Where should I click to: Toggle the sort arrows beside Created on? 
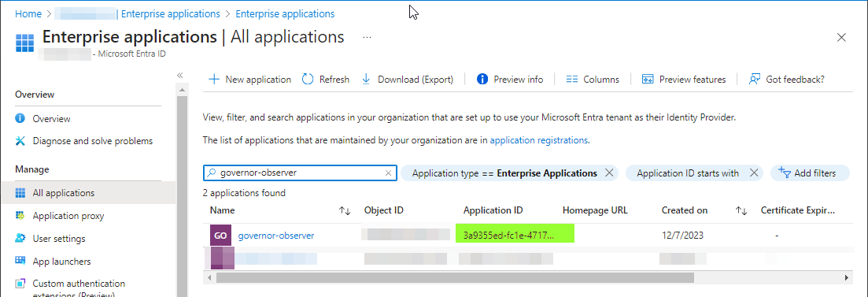(742, 210)
